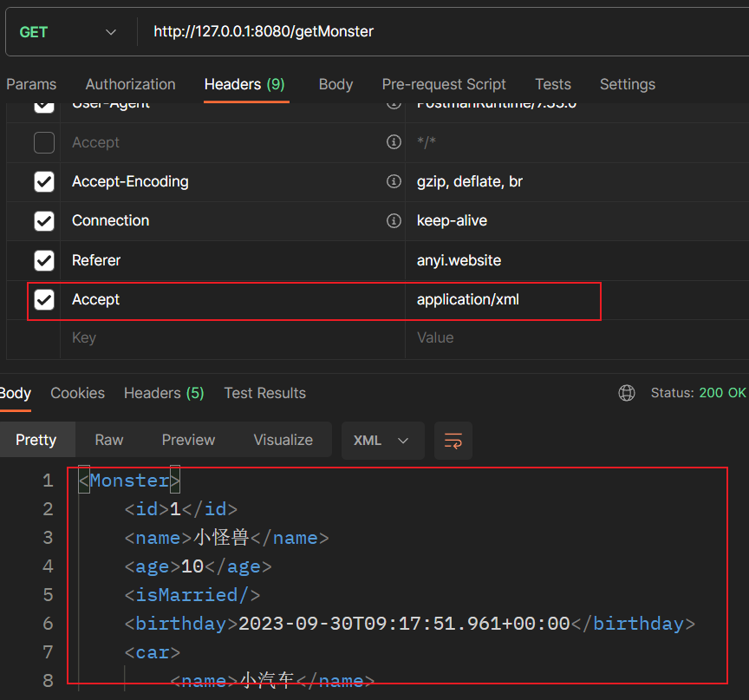The width and height of the screenshot is (749, 700).
Task: Uncheck the Referer header checkbox
Action: (44, 260)
